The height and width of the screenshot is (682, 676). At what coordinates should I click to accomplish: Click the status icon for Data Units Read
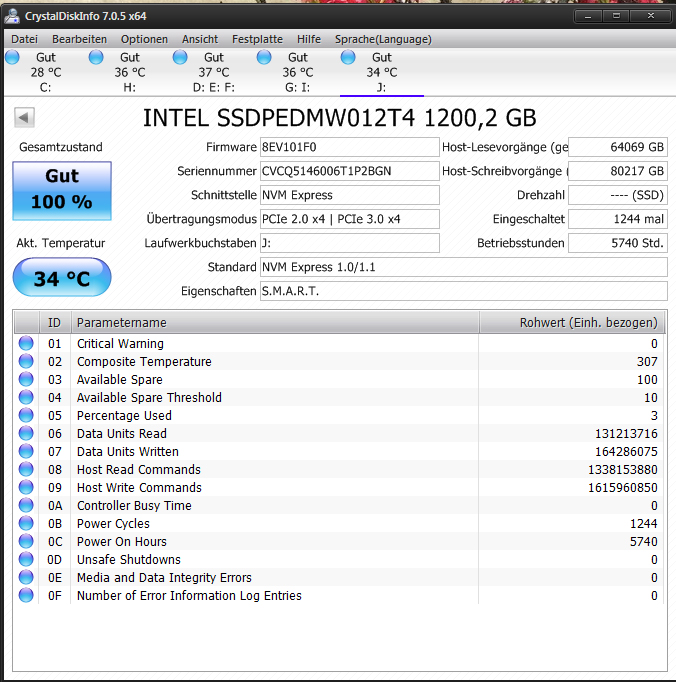[x=26, y=433]
